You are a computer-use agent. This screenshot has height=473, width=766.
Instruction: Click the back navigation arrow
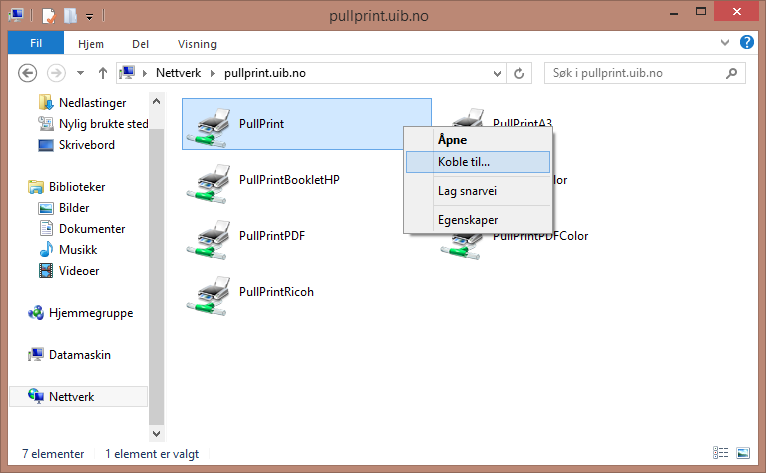click(x=28, y=74)
